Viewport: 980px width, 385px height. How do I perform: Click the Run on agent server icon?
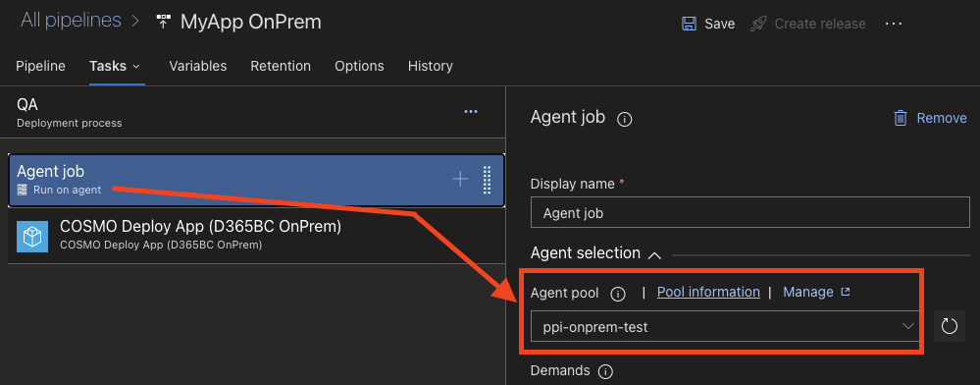click(22, 190)
